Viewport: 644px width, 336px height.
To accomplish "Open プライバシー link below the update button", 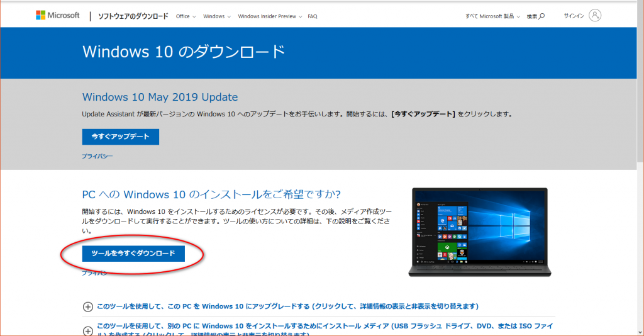I will click(97, 155).
